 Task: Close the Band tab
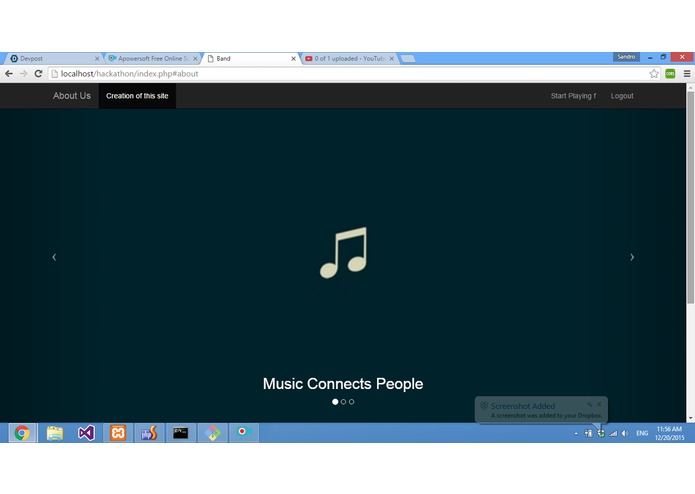(x=293, y=58)
